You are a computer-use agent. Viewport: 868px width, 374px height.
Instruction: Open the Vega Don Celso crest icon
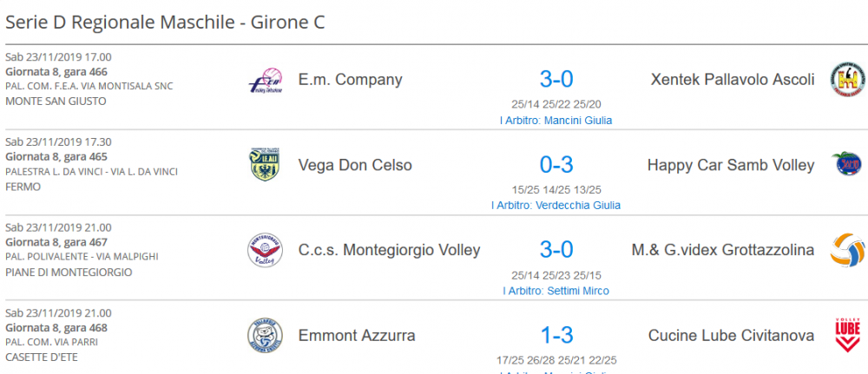point(265,165)
